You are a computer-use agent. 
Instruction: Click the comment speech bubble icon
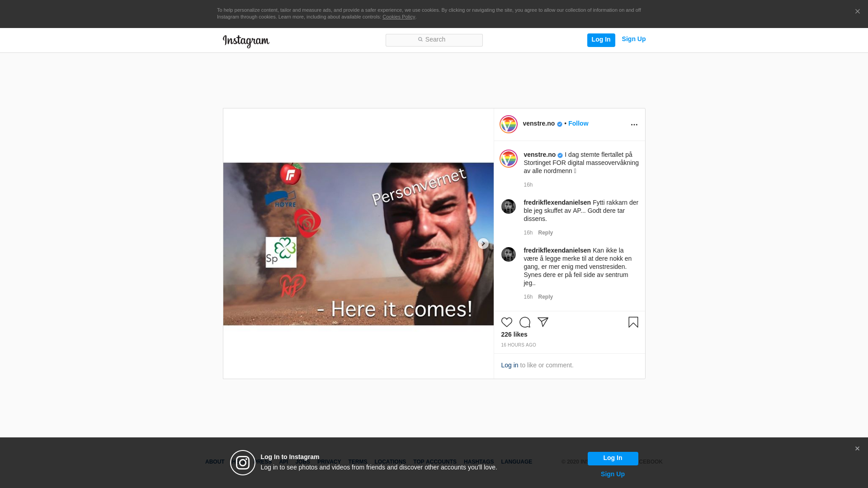point(524,322)
